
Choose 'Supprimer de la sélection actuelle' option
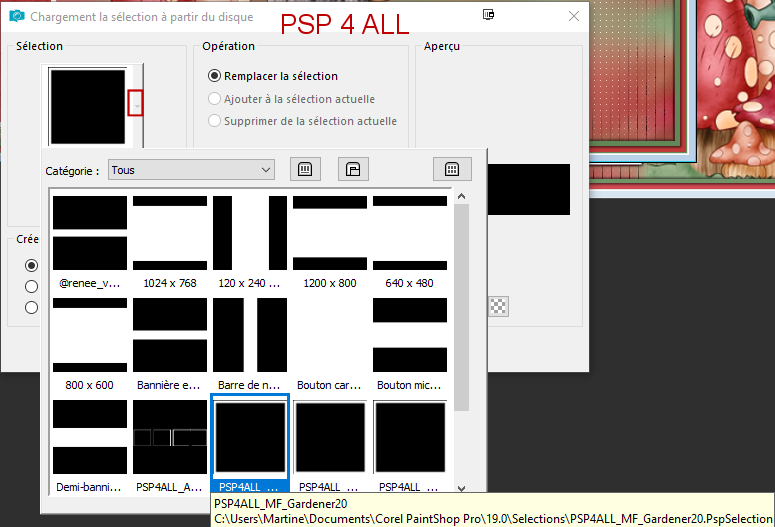pyautogui.click(x=214, y=121)
